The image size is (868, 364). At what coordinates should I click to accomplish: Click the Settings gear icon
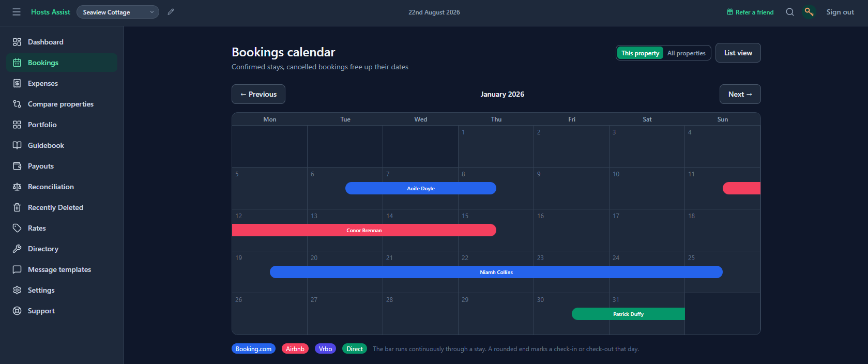coord(17,290)
